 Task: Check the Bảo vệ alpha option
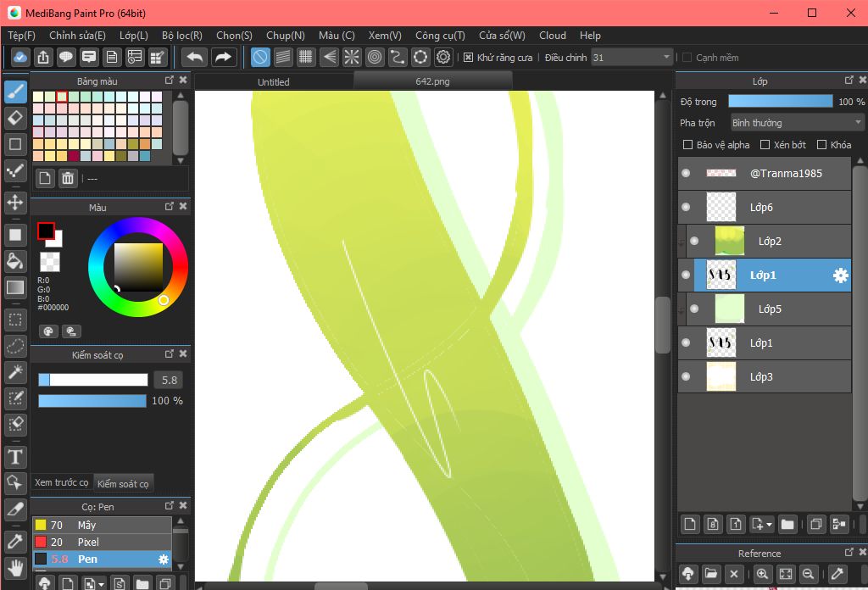click(687, 145)
